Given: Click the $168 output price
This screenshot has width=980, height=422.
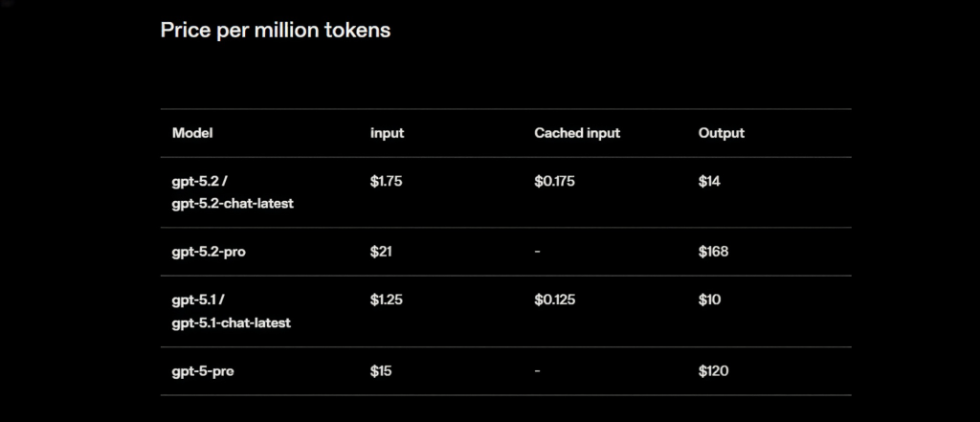Looking at the screenshot, I should (713, 252).
